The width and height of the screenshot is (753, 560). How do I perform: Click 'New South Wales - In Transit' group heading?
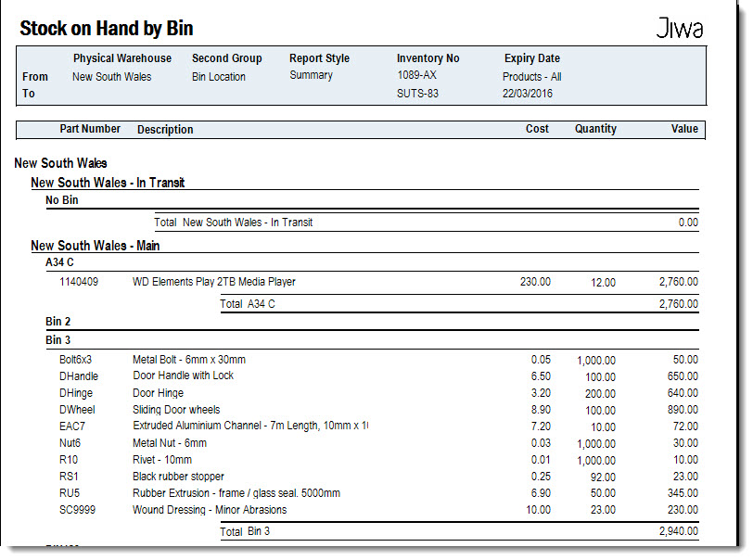(x=108, y=183)
